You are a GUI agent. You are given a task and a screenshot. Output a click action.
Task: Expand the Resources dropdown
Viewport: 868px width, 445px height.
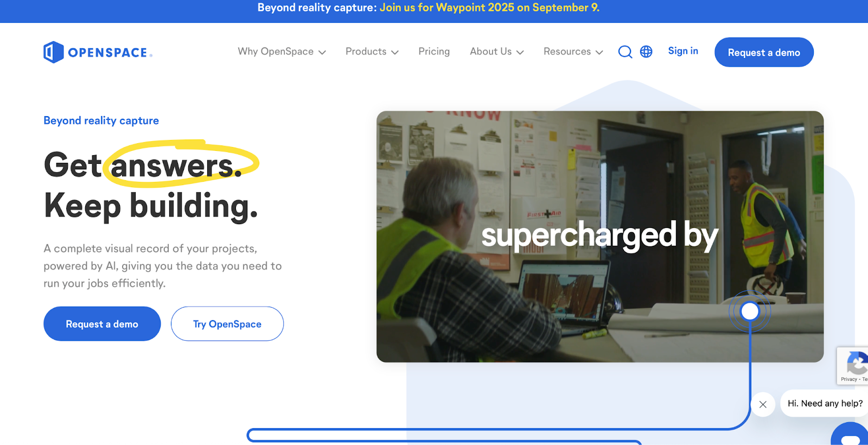[573, 52]
